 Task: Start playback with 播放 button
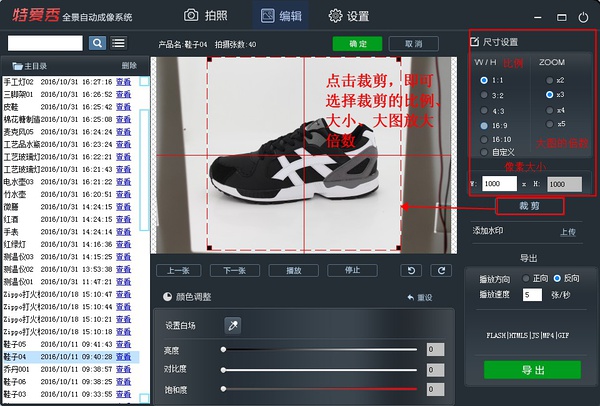coord(293,271)
